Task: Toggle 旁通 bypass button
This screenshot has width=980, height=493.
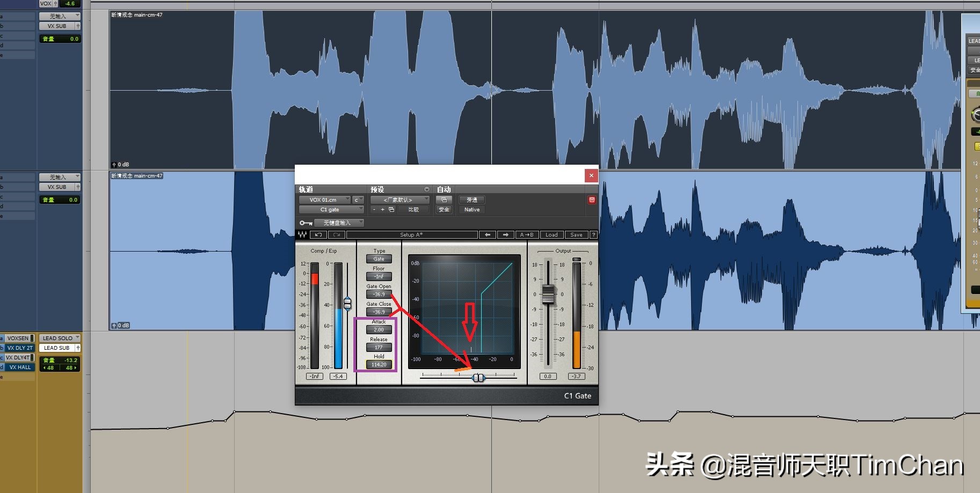Action: [x=472, y=200]
